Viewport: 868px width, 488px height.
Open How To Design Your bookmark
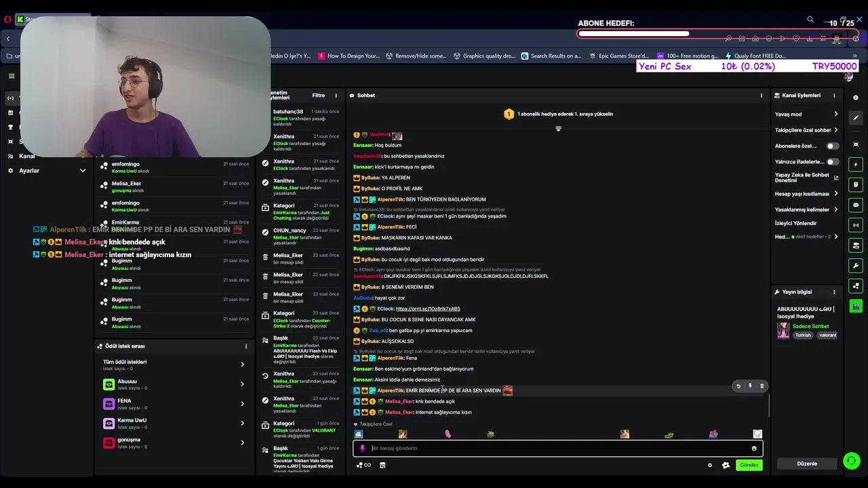(349, 56)
